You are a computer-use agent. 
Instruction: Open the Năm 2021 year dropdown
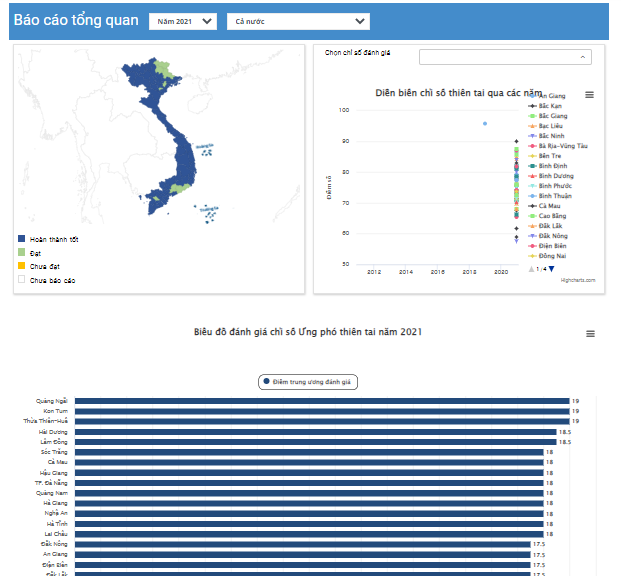(x=182, y=21)
